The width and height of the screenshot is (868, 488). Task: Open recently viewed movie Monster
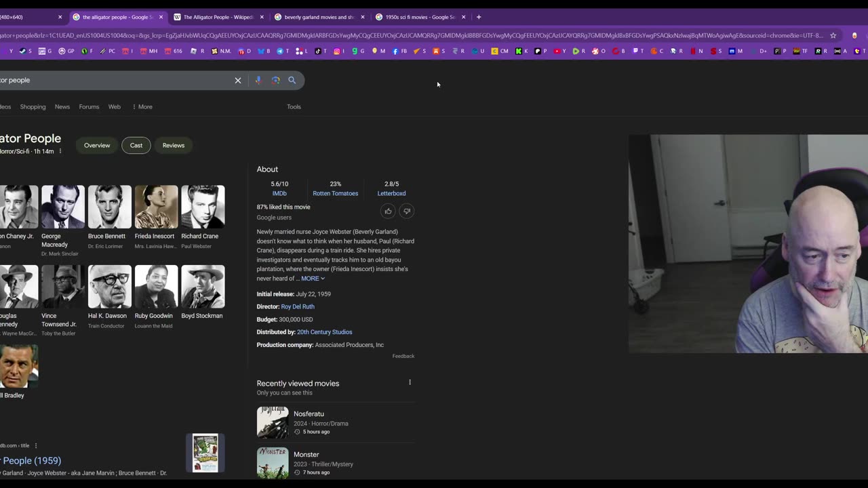tap(335, 463)
